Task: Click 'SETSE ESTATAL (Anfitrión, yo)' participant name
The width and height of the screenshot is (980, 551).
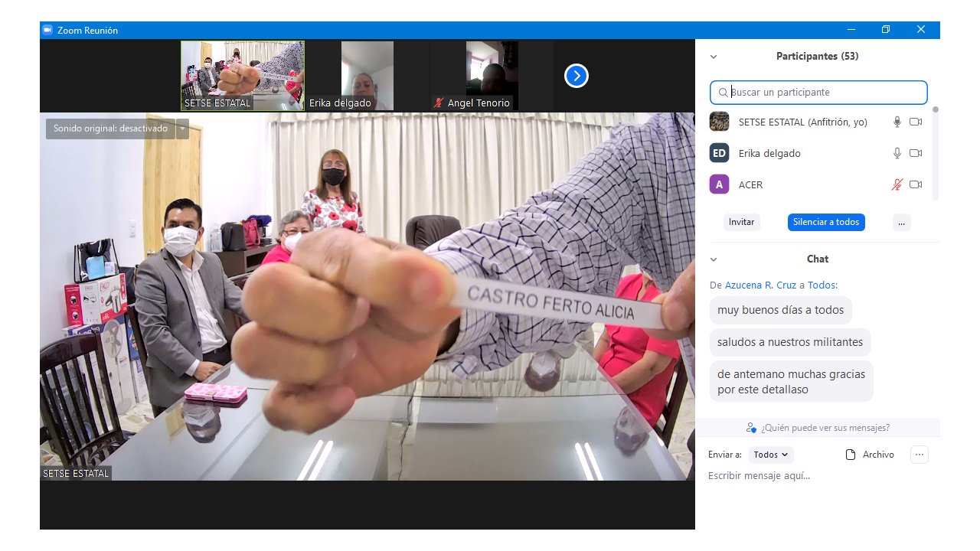Action: coord(803,122)
